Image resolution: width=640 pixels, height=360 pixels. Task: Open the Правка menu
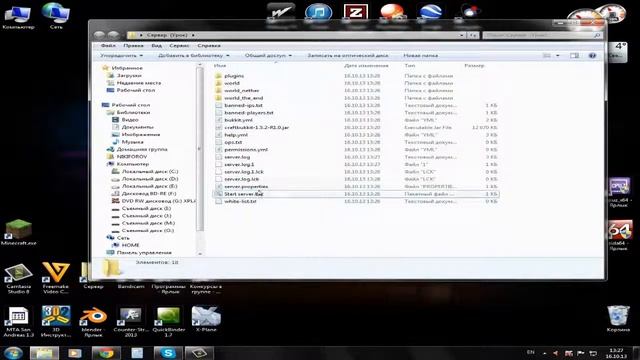tap(133, 46)
